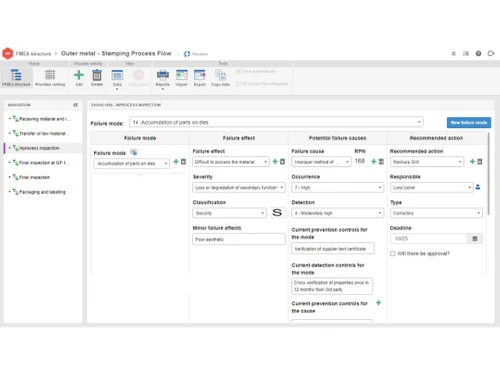Open the Occurrence 7 - High dropdown
Screen dimensions: 500x375
(338, 188)
